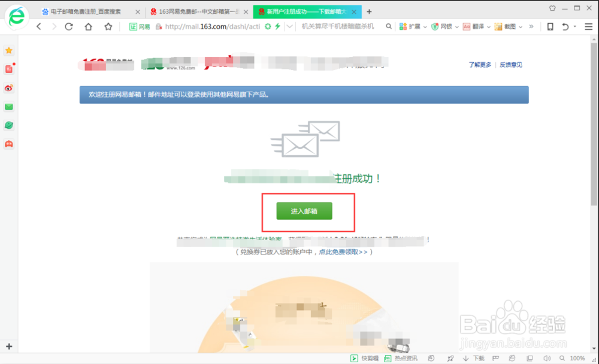Expand the undo closed tab dropdown arrow

tap(575, 26)
